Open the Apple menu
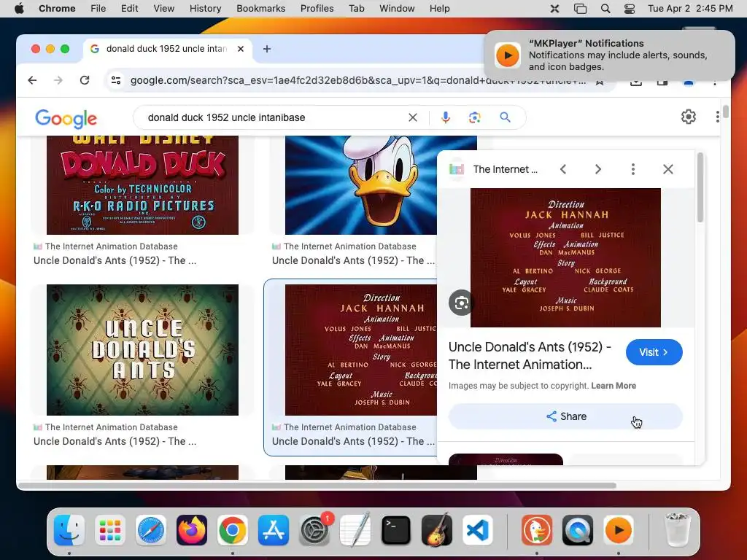Image resolution: width=747 pixels, height=560 pixels. 19,8
